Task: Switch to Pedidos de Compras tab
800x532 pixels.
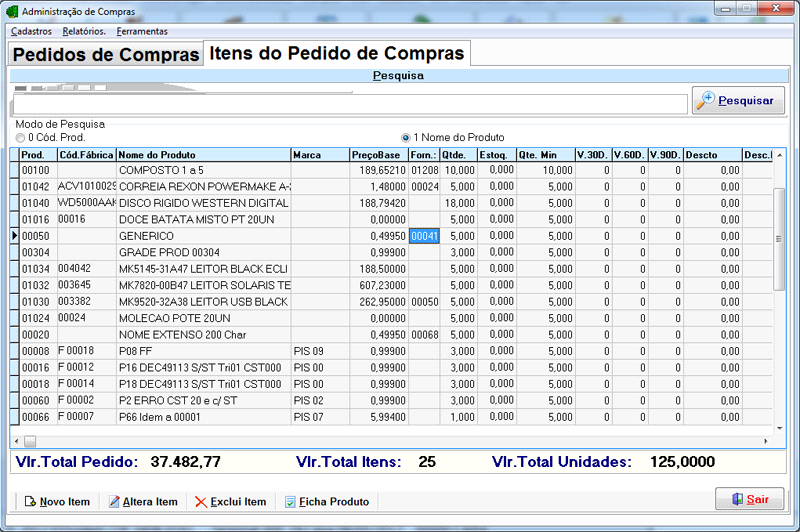Action: point(105,55)
